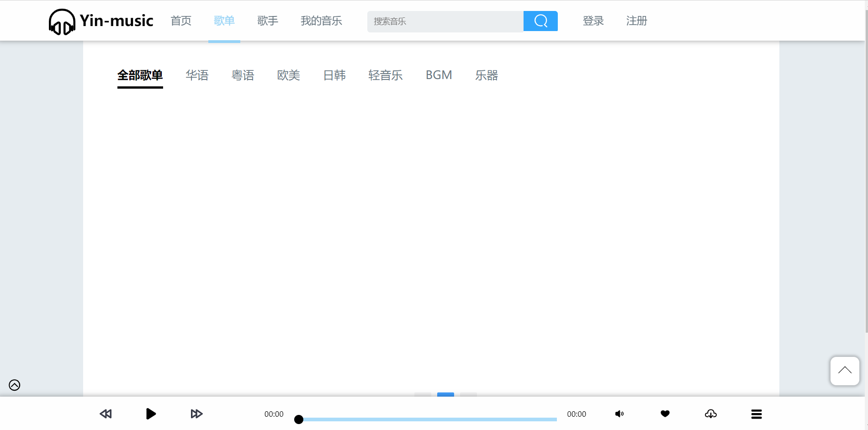Screen dimensions: 868x430
Task: Switch to the 华语 playlist category
Action: click(197, 75)
